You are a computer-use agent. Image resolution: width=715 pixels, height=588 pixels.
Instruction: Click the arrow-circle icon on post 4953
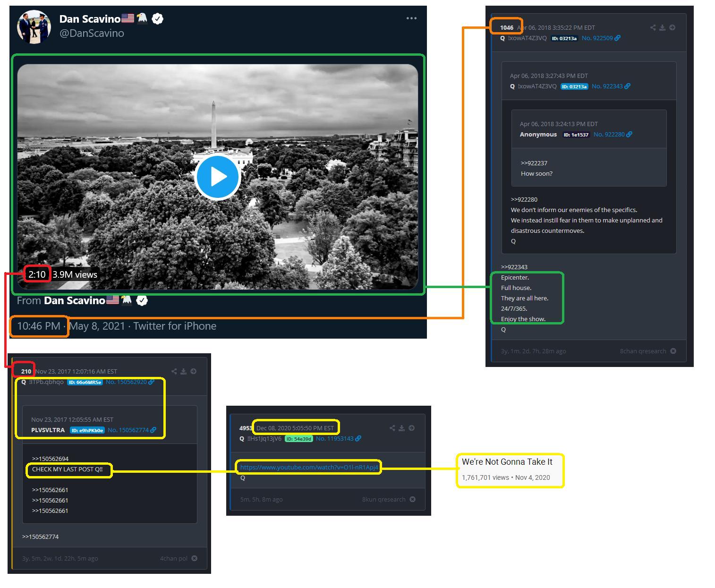coord(411,428)
